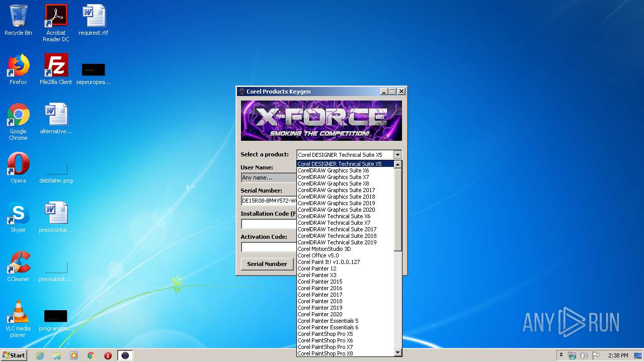Select CorelDRAW Technical Suite X7 entry

click(345, 223)
